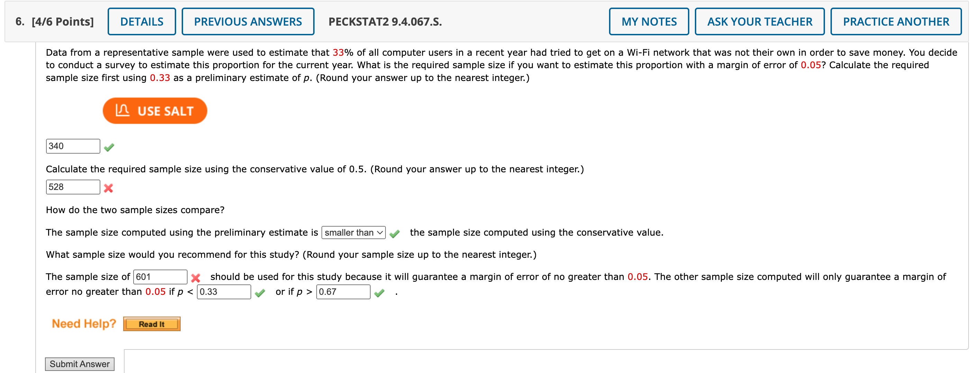Click the DETAILS button
The image size is (980, 373).
click(x=141, y=21)
